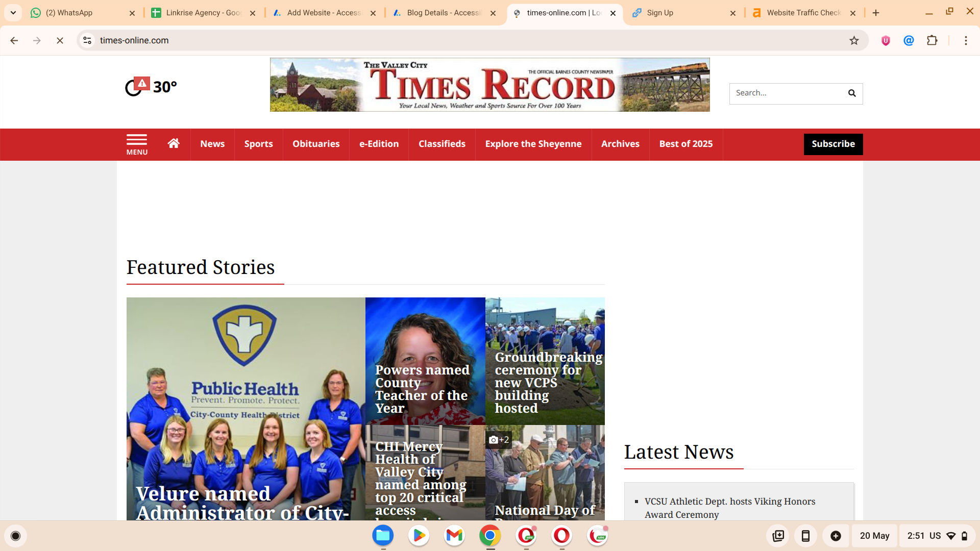Open the weather alert 30° widget

(151, 87)
